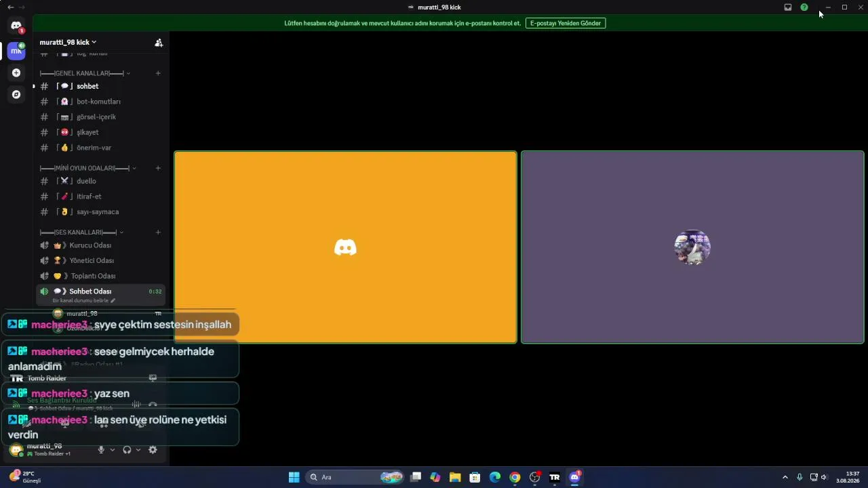Image resolution: width=868 pixels, height=488 pixels.
Task: Add a new server
Action: tap(16, 73)
